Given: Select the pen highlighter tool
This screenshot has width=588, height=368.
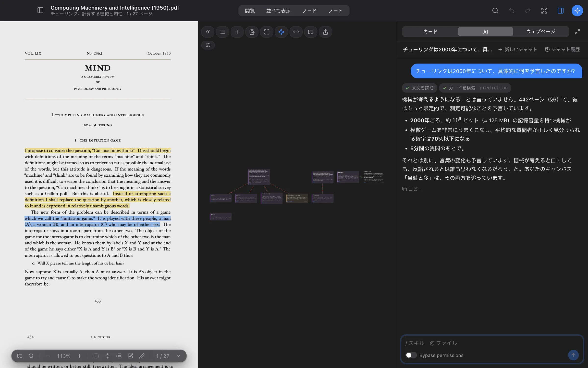Looking at the screenshot, I should click(x=142, y=356).
